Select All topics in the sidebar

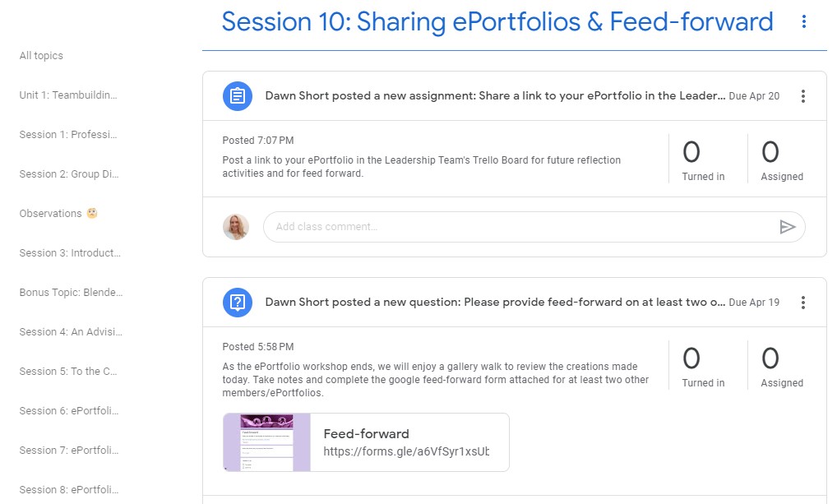(x=41, y=56)
